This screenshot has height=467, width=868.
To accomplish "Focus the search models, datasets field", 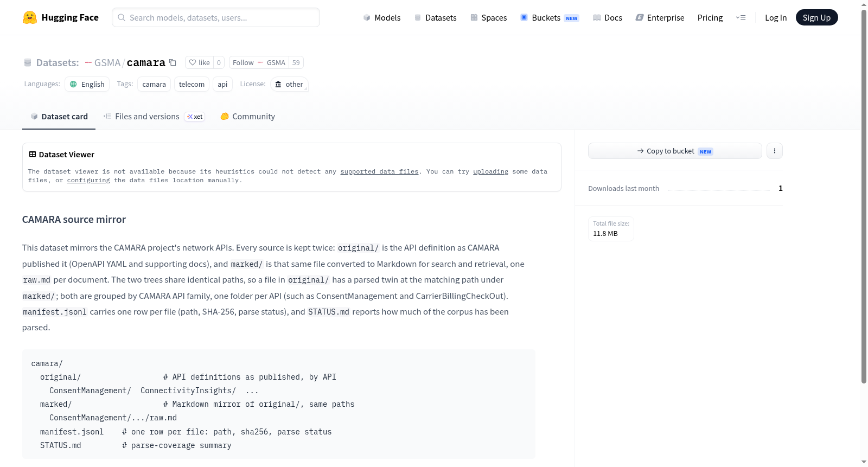I will pyautogui.click(x=216, y=17).
